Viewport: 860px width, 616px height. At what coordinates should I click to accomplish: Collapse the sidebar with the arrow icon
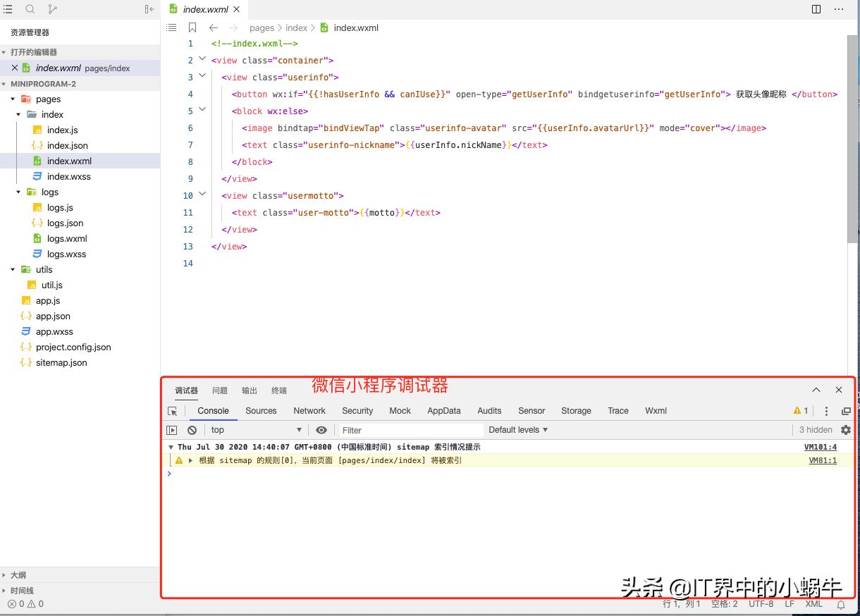(149, 9)
